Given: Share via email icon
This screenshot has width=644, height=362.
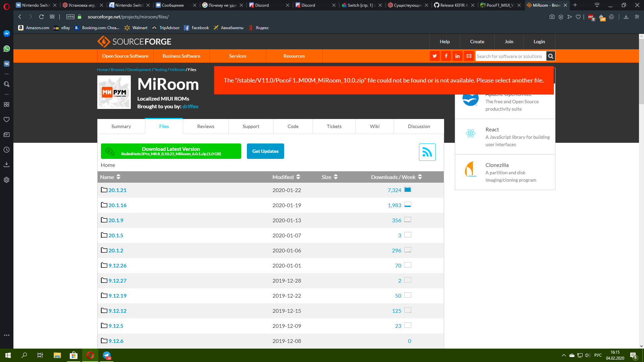Looking at the screenshot, I should point(469,56).
